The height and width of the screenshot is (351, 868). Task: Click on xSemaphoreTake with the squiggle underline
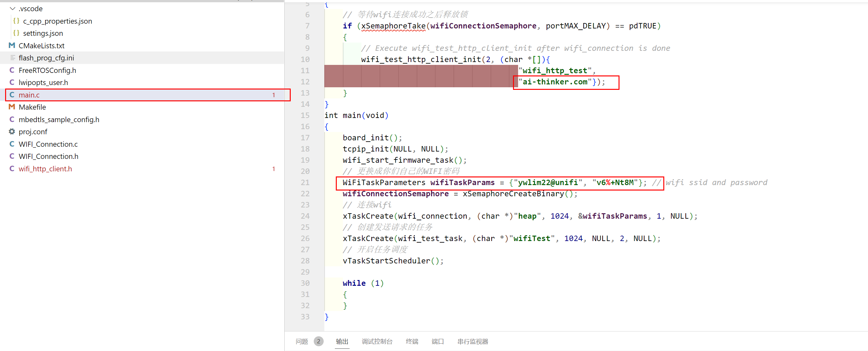coord(393,26)
